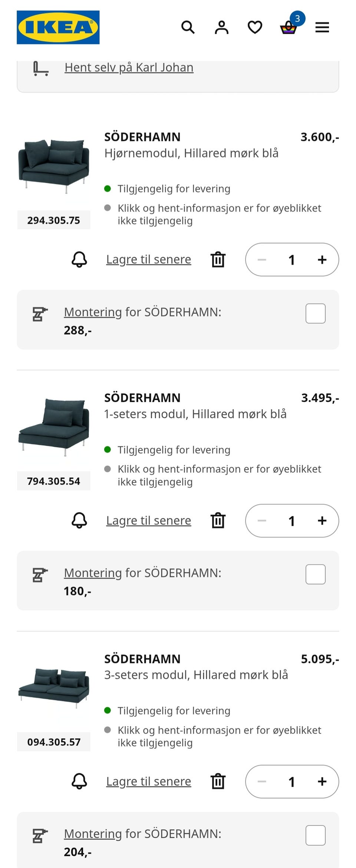This screenshot has width=356, height=868.
Task: Open Montering link under 3-seters modul
Action: (93, 834)
